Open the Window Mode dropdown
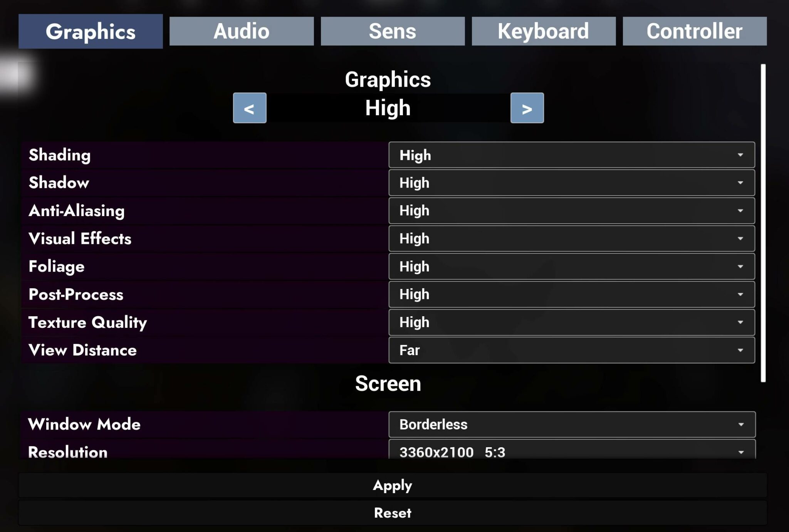The image size is (789, 532). (571, 424)
